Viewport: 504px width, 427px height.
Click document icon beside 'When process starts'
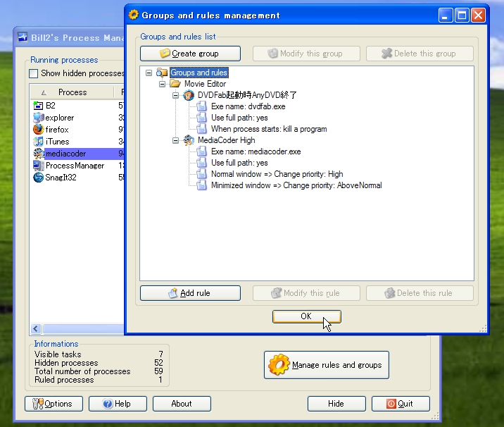pyautogui.click(x=201, y=129)
